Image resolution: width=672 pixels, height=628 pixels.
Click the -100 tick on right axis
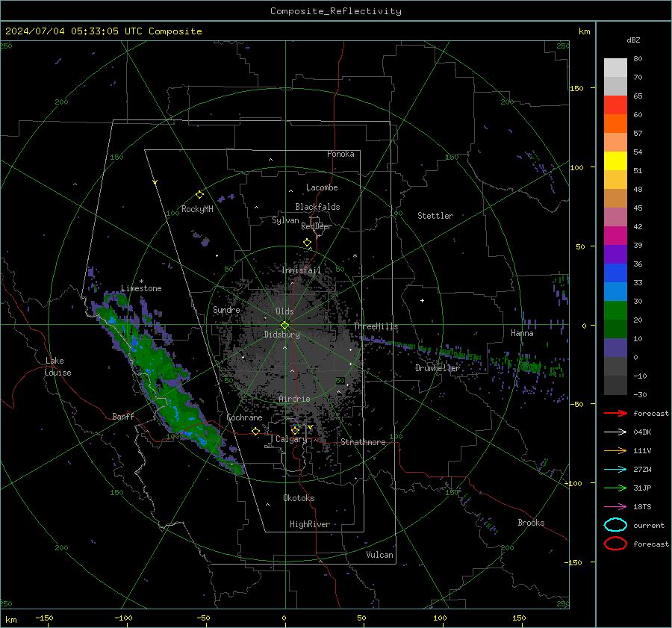point(573,483)
